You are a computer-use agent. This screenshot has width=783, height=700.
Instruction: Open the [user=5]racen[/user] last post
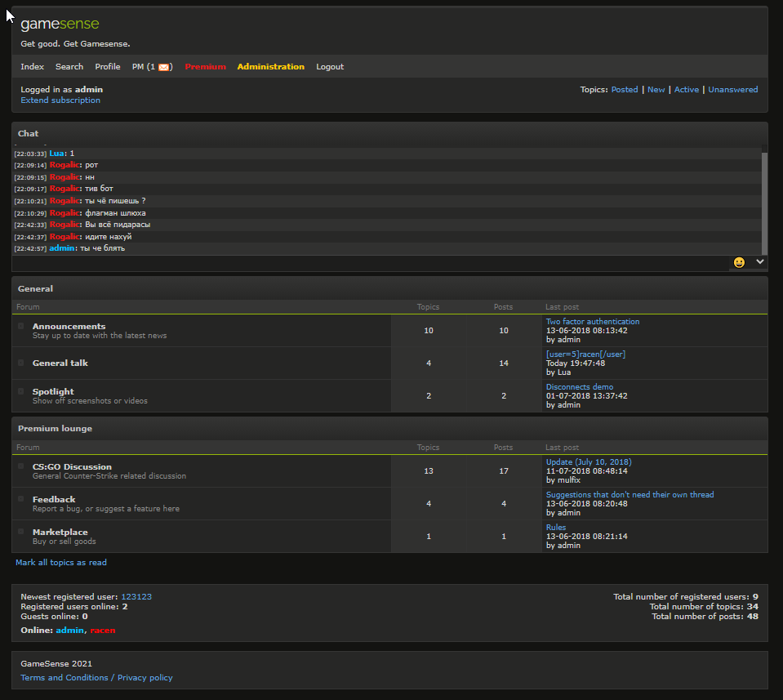click(x=585, y=354)
